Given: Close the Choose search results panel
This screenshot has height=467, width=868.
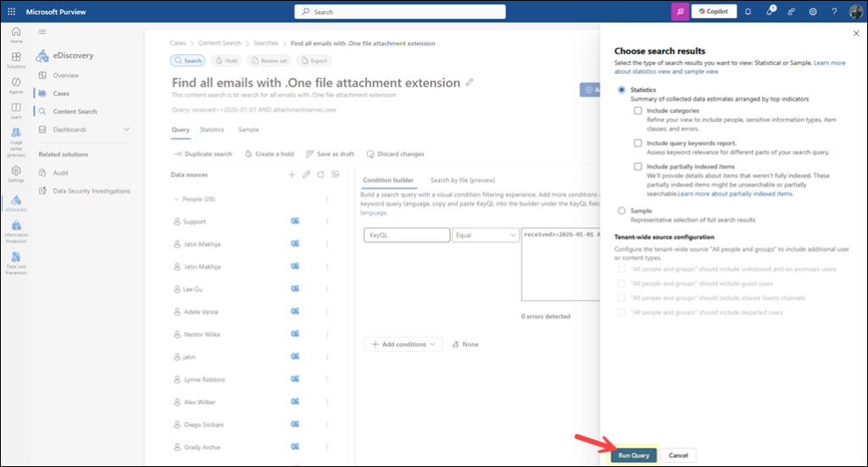Looking at the screenshot, I should [856, 33].
